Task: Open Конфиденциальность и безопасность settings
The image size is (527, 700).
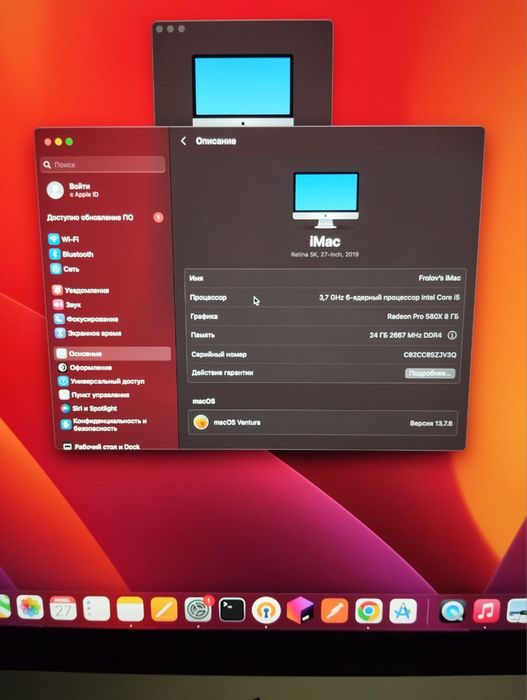Action: click(104, 424)
